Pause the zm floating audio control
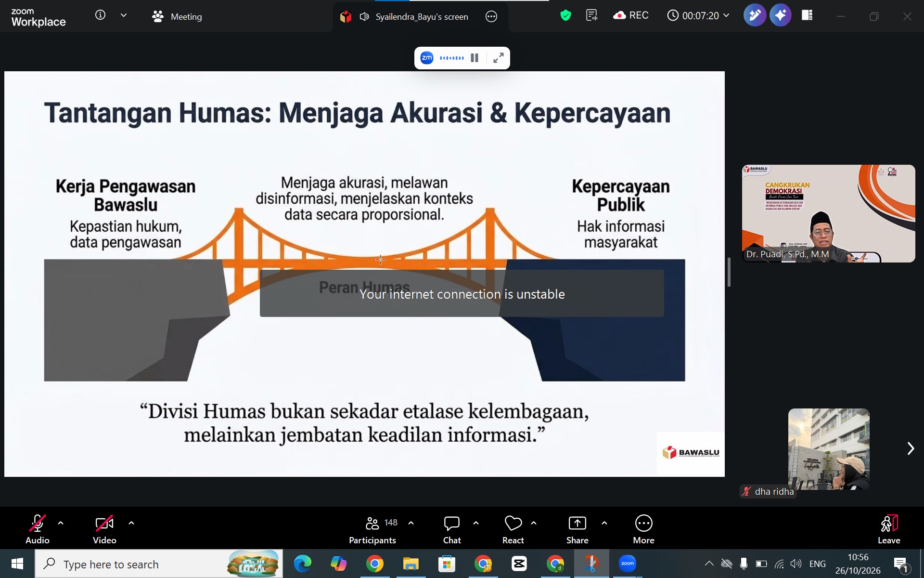Image resolution: width=924 pixels, height=578 pixels. coord(475,58)
